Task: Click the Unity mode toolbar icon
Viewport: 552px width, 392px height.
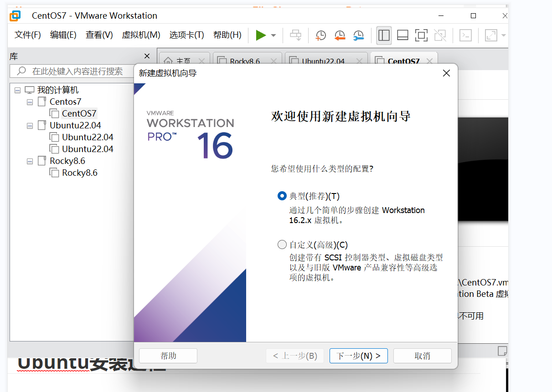Action: (440, 35)
